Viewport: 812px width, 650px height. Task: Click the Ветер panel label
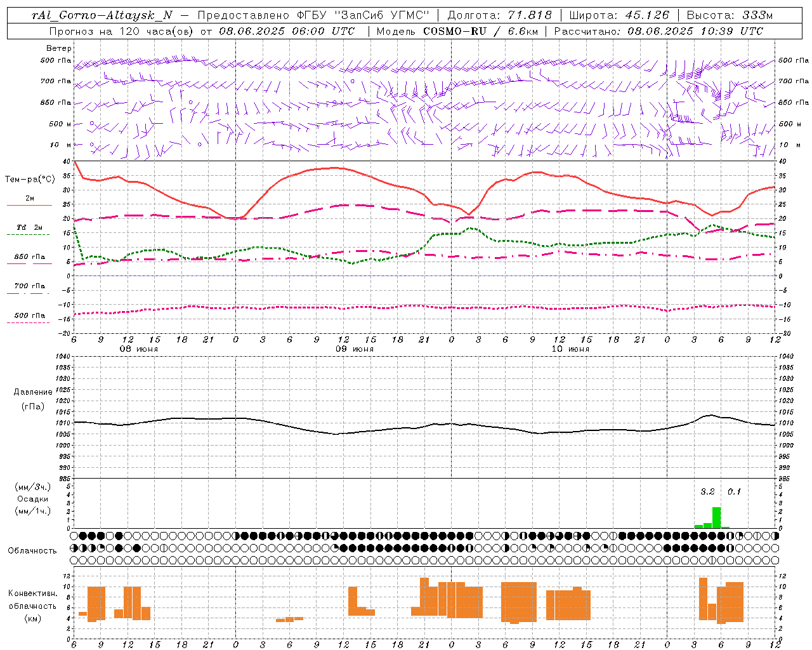click(x=59, y=48)
